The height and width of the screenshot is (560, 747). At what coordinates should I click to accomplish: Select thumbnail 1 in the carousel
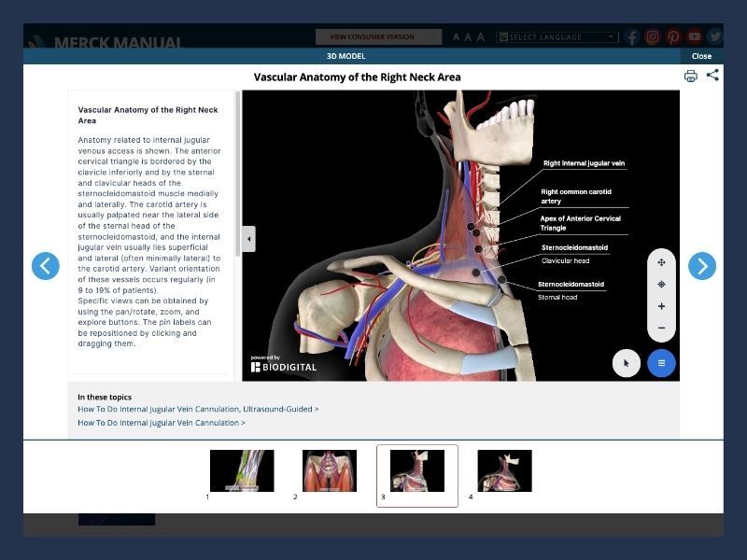pos(242,470)
